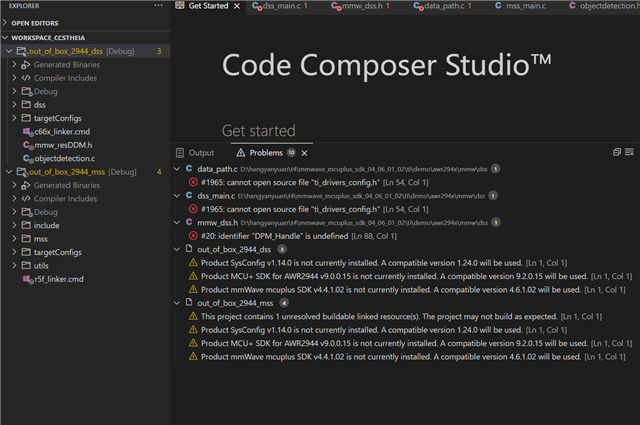Collapse data_path.c problem group
Viewport: 640px width, 425px height.
[x=177, y=169]
